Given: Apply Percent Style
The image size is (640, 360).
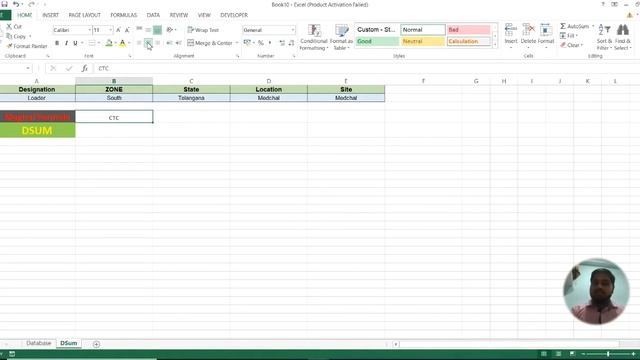Looking at the screenshot, I should pos(261,42).
